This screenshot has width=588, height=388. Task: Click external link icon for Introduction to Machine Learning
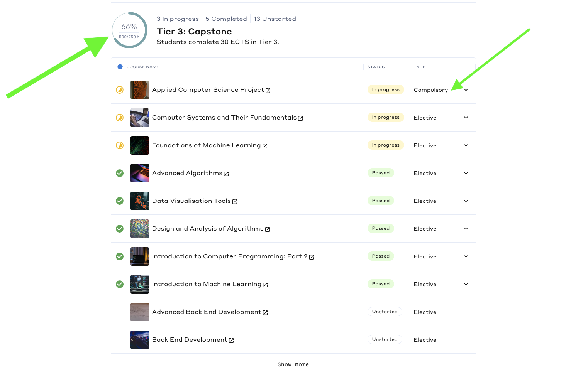pos(265,285)
